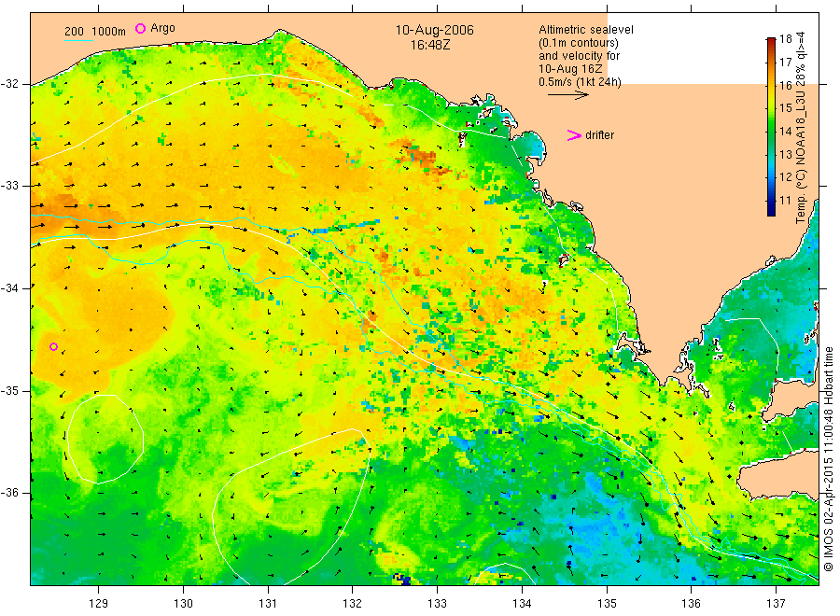Click the '(0.1m contours)' caption line
The image size is (840, 616).
tap(579, 43)
